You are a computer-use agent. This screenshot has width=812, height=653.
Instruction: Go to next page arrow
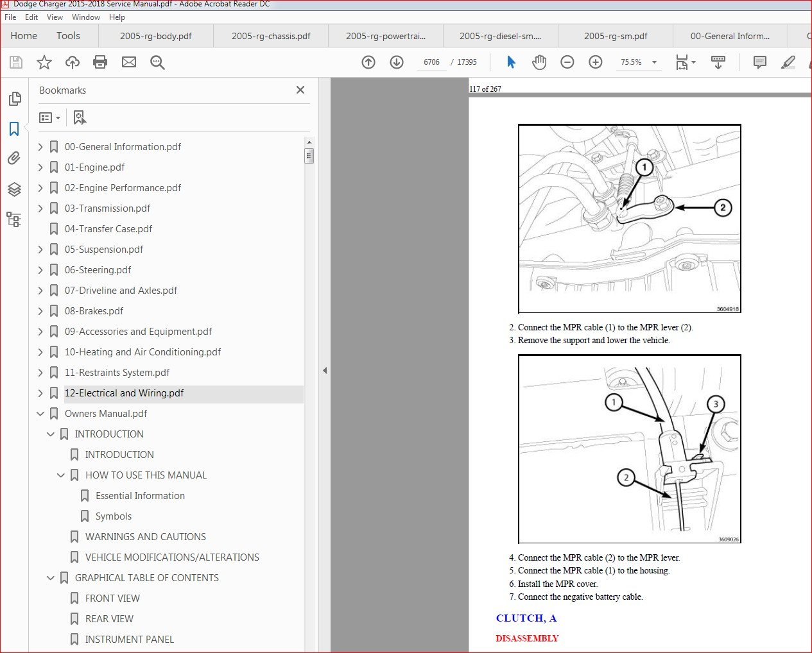[397, 62]
